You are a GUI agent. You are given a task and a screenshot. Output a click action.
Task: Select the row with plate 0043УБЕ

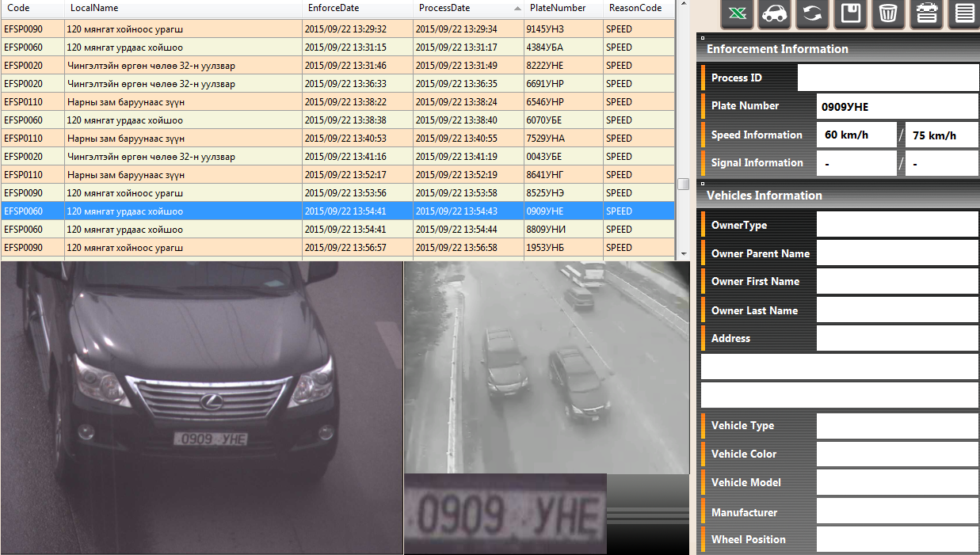coord(337,157)
